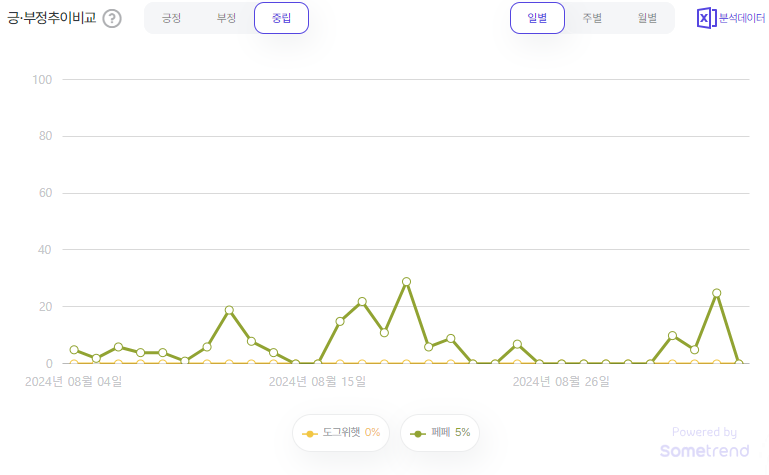Toggle the 페페 legend series

click(x=439, y=432)
